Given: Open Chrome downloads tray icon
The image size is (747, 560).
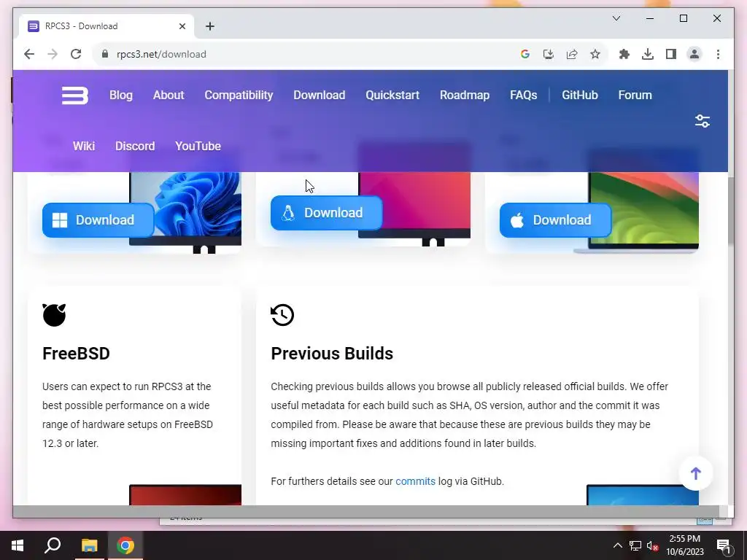Looking at the screenshot, I should click(x=648, y=54).
